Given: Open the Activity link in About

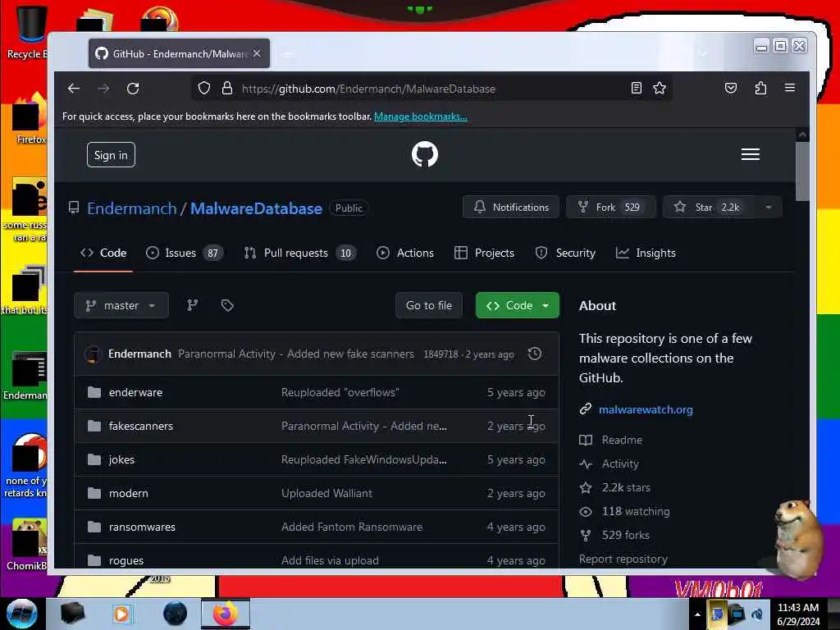Looking at the screenshot, I should (x=620, y=464).
